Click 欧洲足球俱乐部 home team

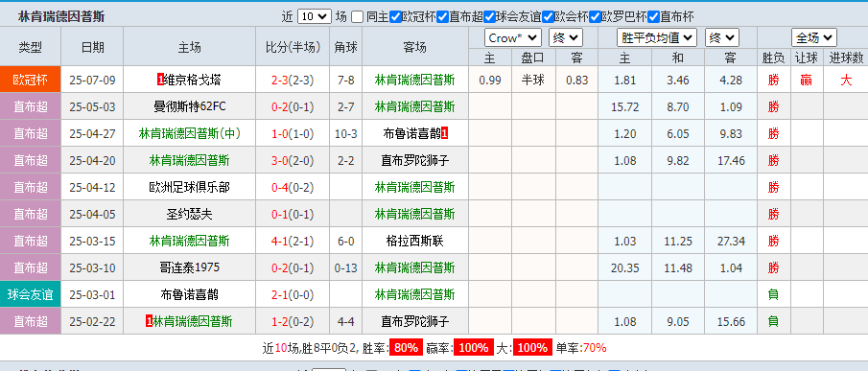(x=190, y=188)
